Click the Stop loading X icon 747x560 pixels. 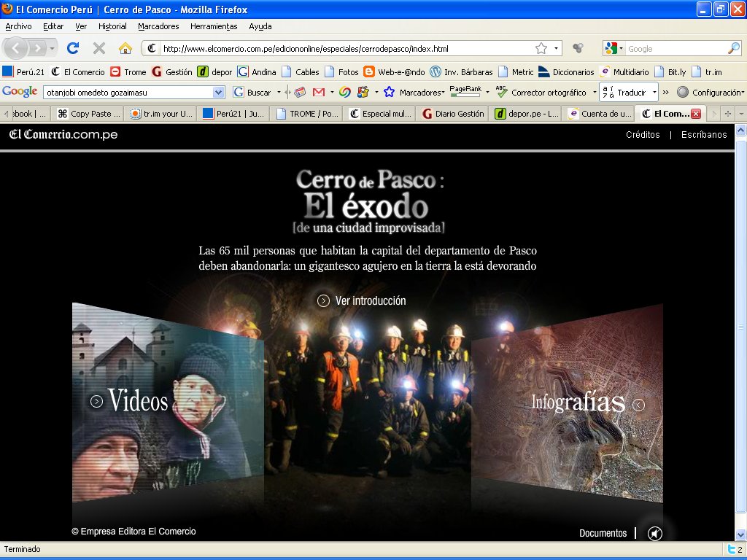click(x=99, y=49)
